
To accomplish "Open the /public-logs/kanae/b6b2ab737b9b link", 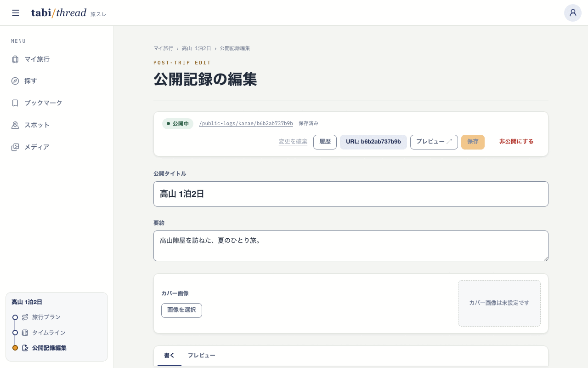I will point(246,124).
